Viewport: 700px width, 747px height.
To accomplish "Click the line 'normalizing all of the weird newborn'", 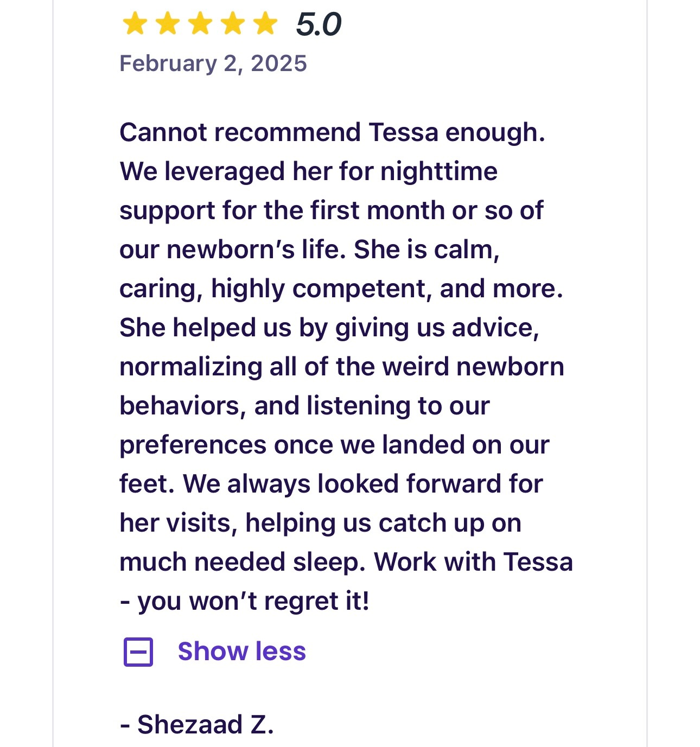I will coord(342,367).
